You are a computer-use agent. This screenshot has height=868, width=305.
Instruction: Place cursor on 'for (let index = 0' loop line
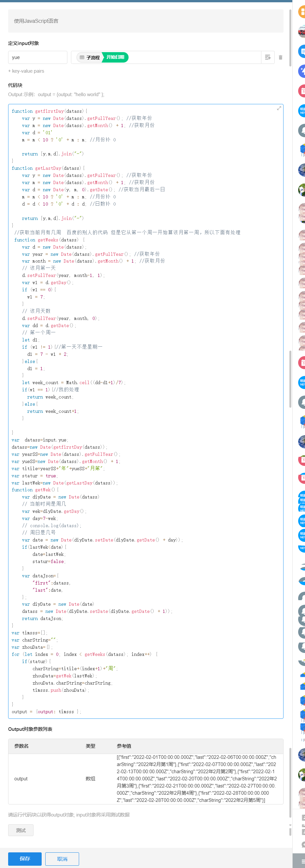click(85, 654)
